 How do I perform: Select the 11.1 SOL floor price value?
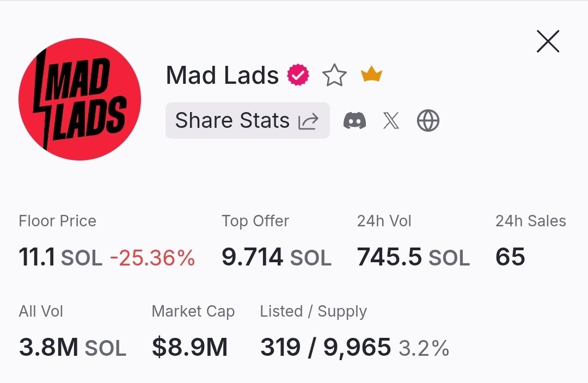[x=60, y=257]
